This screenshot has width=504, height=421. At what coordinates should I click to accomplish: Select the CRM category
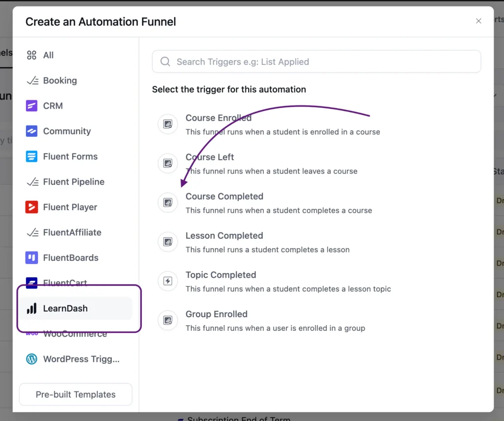point(76,105)
